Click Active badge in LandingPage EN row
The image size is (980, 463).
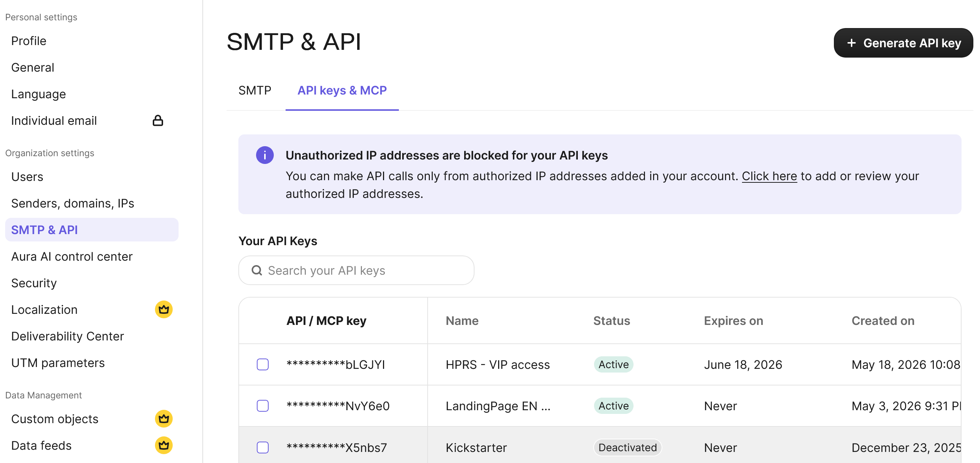(613, 406)
